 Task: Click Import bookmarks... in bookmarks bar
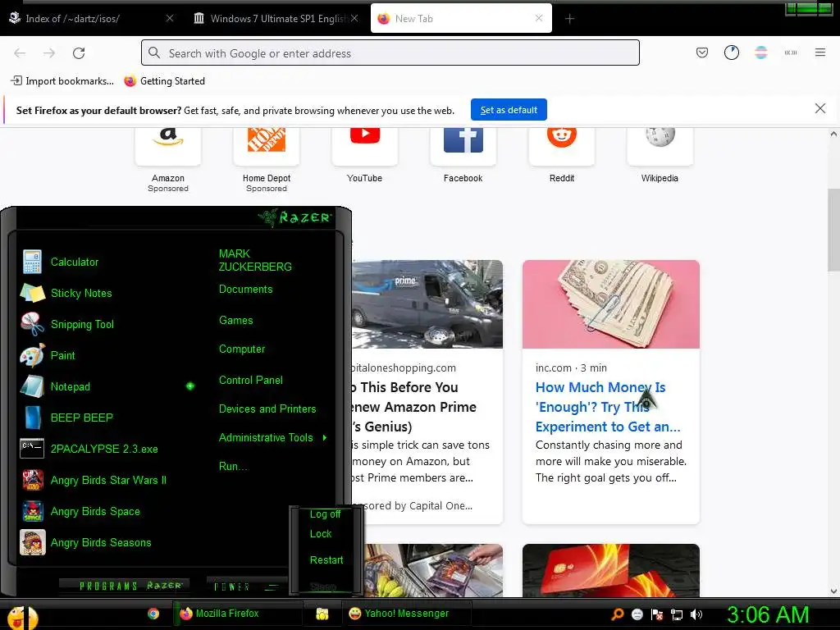click(x=62, y=81)
